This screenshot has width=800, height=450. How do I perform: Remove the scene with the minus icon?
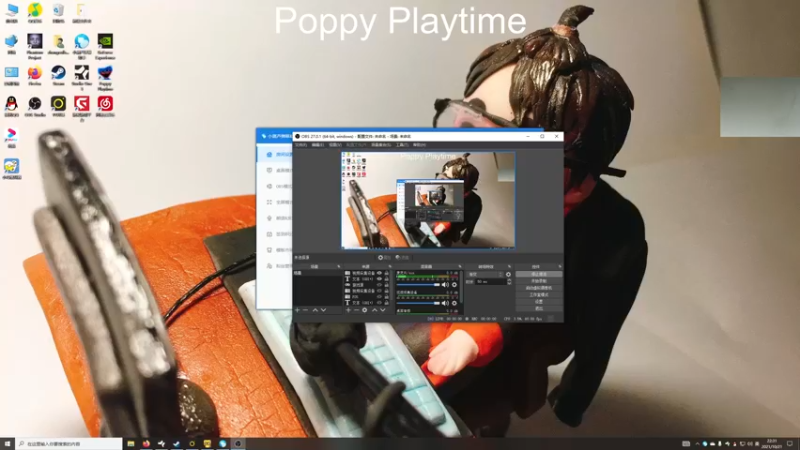[306, 310]
